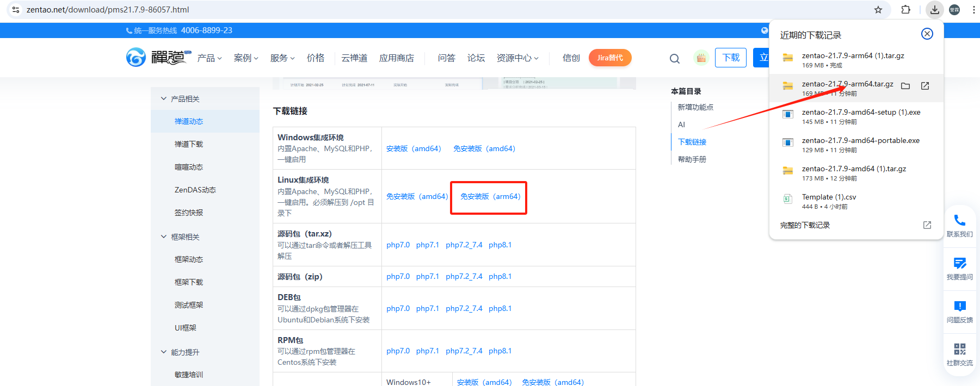This screenshot has height=386, width=980.
Task: Click the 联系我们 phone icon
Action: click(x=960, y=220)
